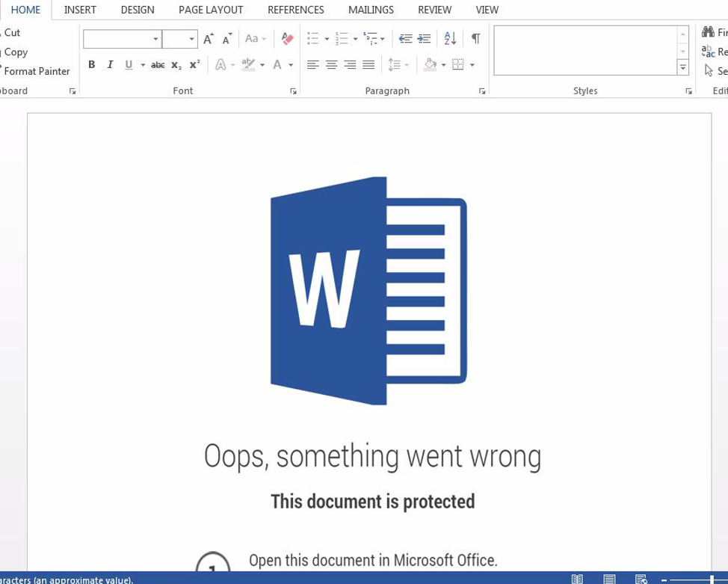Start a numbered list

tap(342, 39)
